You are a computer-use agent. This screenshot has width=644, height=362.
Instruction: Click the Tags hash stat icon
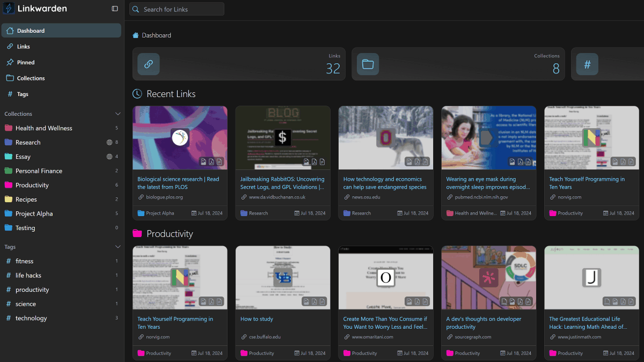587,64
